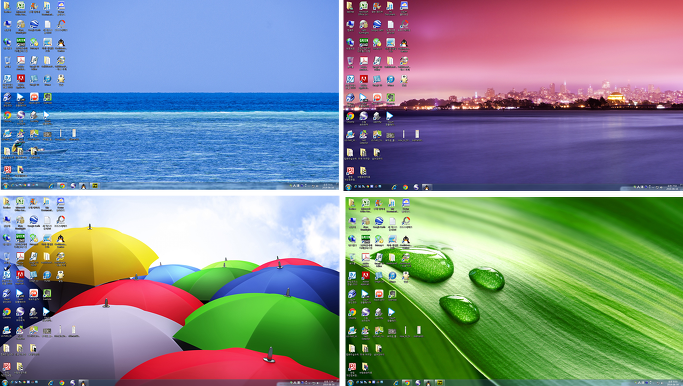683x386 pixels.
Task: Open Google Earth icon on ocean desktop
Action: pos(34,24)
